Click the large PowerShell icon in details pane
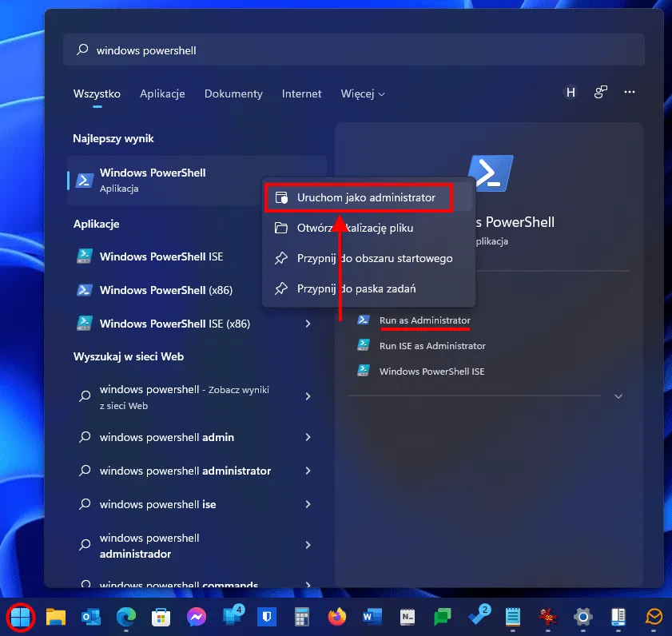This screenshot has height=636, width=672. point(490,173)
